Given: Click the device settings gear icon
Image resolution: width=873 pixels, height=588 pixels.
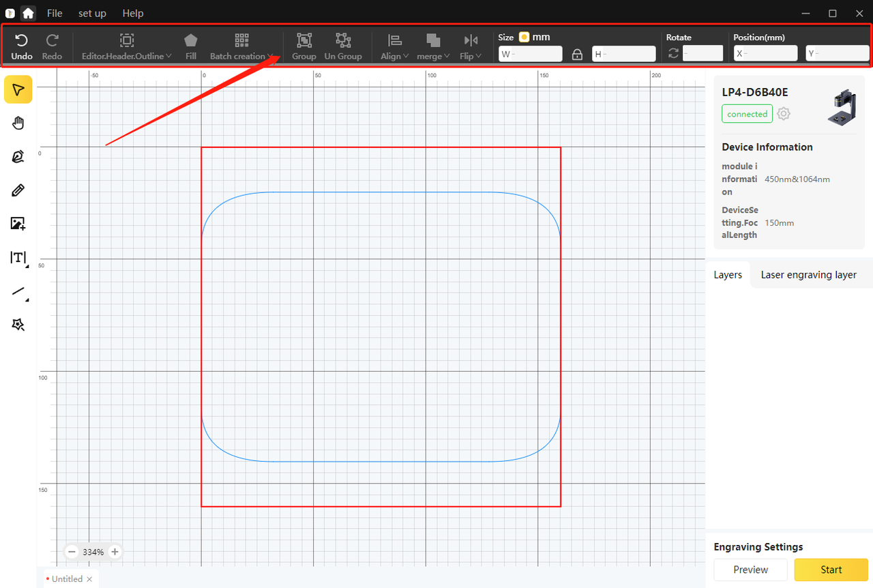Looking at the screenshot, I should [x=784, y=114].
